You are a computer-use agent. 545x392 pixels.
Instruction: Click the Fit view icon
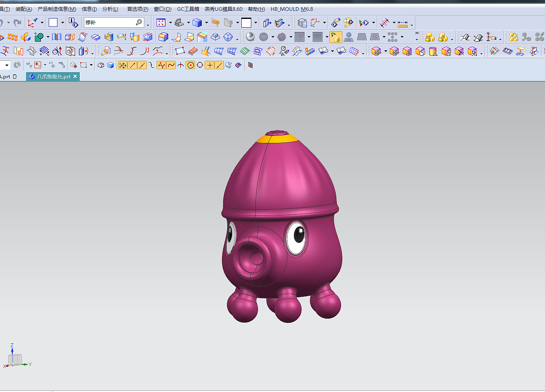[x=161, y=23]
